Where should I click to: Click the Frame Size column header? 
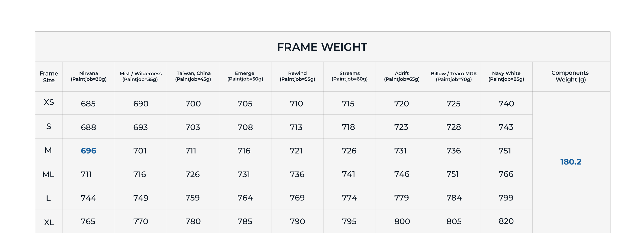[49, 77]
